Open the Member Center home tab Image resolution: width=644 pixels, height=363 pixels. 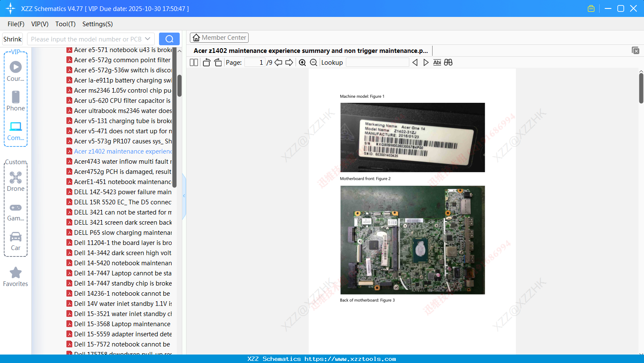(219, 38)
